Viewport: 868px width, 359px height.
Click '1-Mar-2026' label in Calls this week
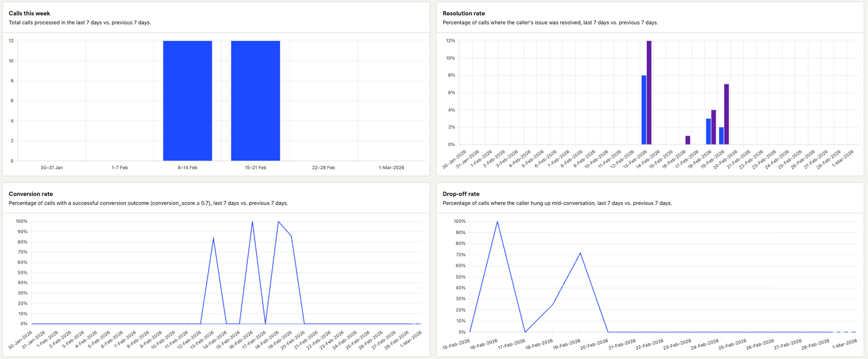click(x=392, y=168)
